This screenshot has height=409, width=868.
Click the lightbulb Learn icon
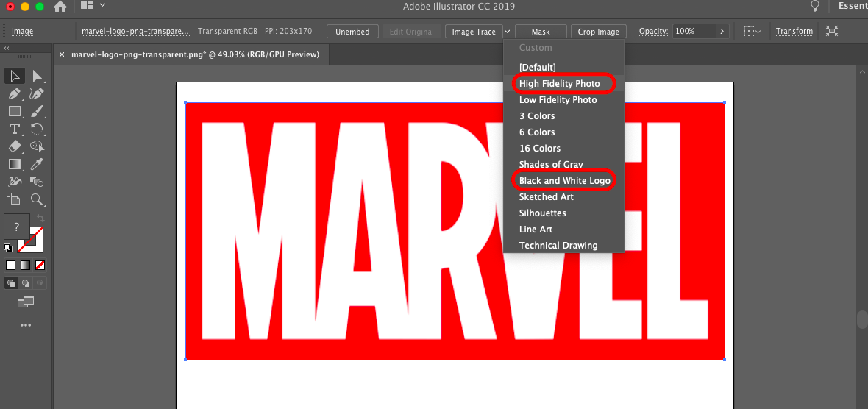pos(814,6)
